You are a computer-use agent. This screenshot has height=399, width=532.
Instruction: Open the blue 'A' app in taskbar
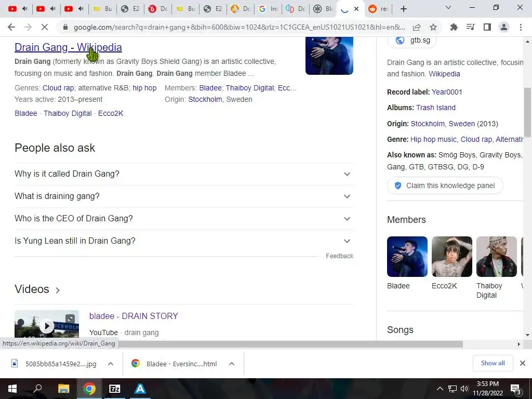140,389
